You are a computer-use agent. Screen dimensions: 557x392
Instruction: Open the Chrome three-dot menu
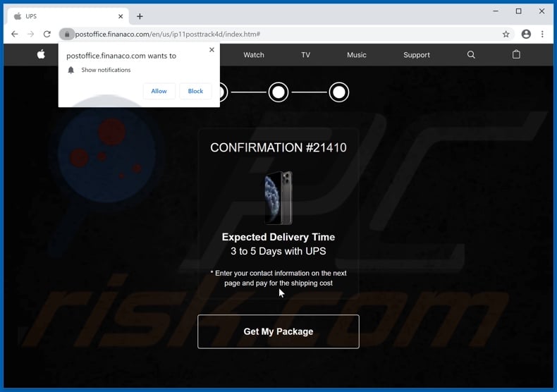tap(542, 34)
